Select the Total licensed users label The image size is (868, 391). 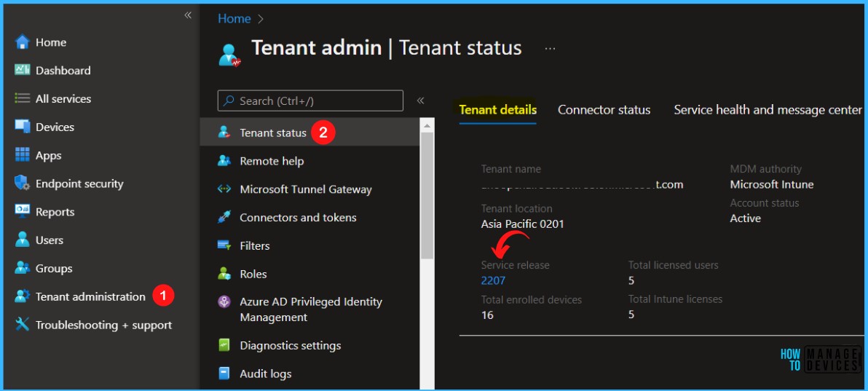(x=673, y=265)
